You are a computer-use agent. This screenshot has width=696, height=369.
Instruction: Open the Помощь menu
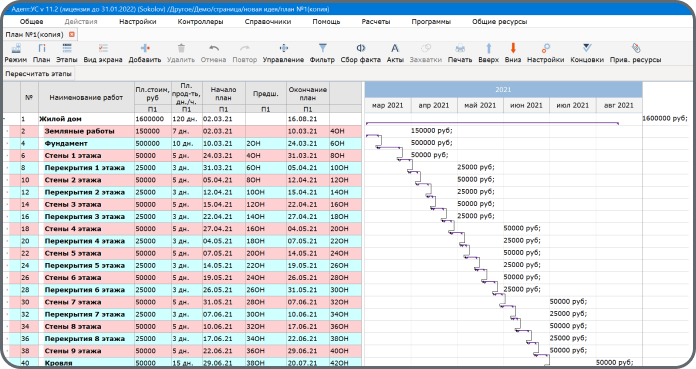tap(326, 21)
